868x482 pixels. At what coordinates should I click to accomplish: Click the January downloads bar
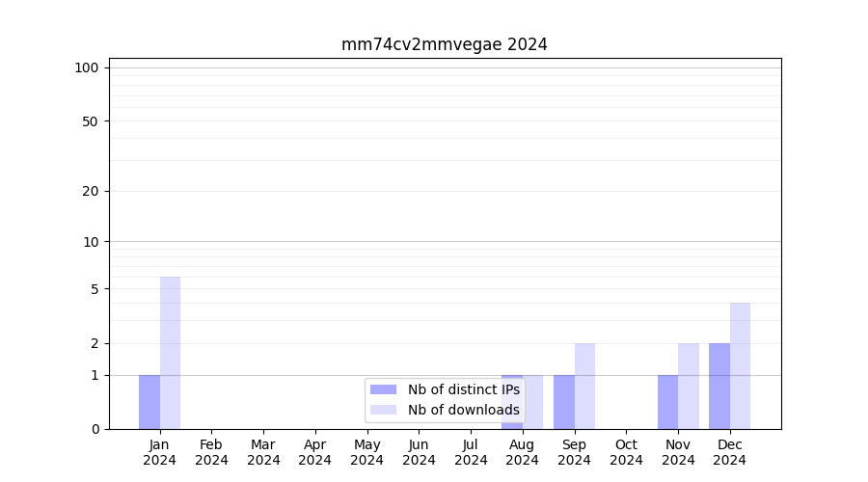point(170,353)
